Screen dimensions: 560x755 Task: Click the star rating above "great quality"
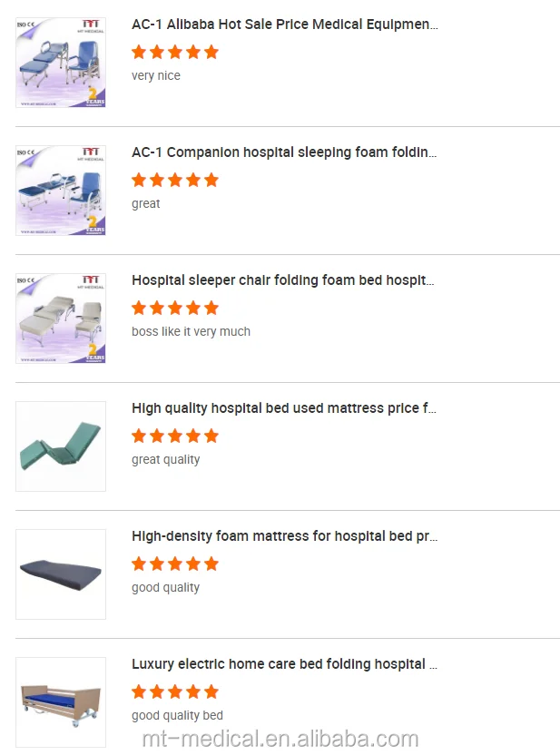(175, 436)
